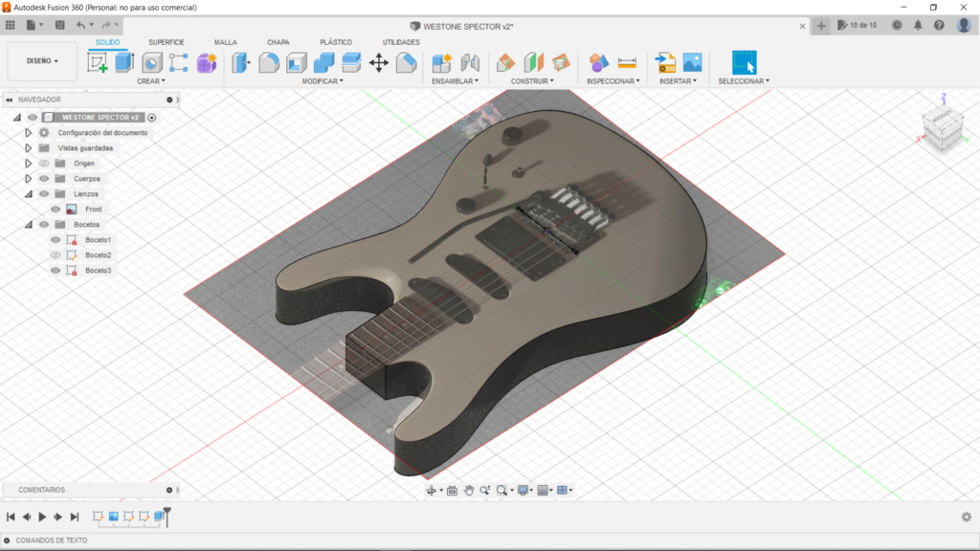This screenshot has width=980, height=551.
Task: Click the 10 de 10 tab counter
Action: pyautogui.click(x=857, y=26)
